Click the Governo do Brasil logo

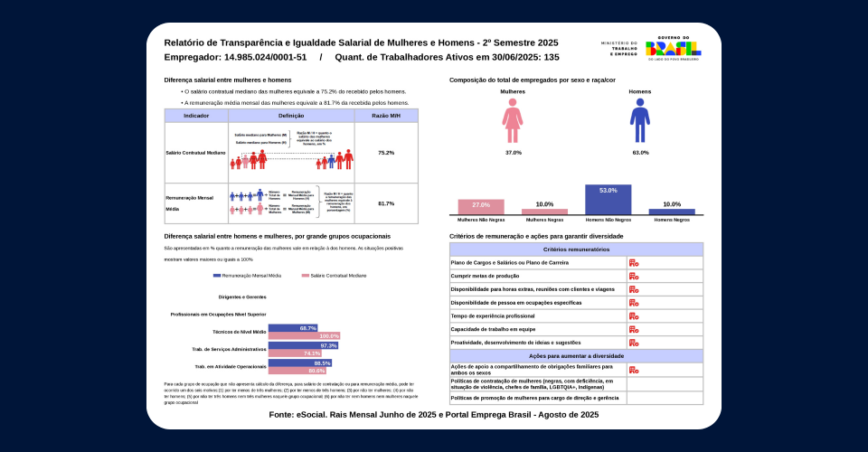click(673, 48)
